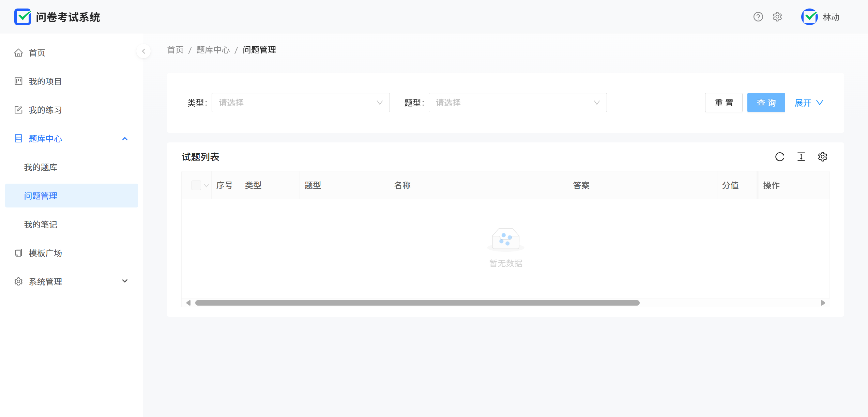
Task: Open the 类型 select dropdown
Action: tap(300, 103)
